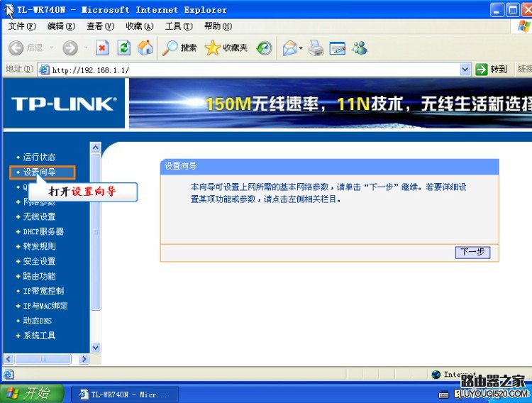Image resolution: width=532 pixels, height=403 pixels.
Task: Open the 帮助(H) menu
Action: 218,26
